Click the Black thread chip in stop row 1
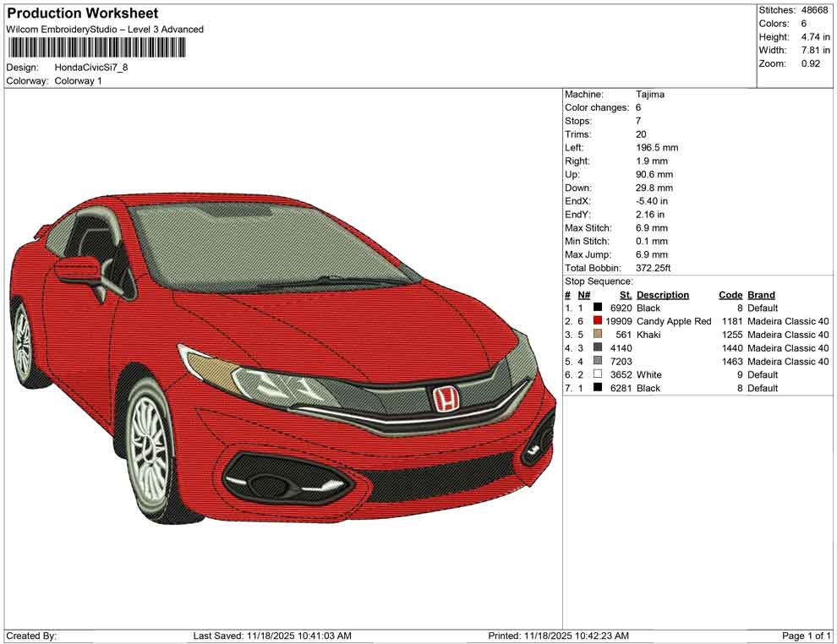837x644 pixels. click(597, 308)
